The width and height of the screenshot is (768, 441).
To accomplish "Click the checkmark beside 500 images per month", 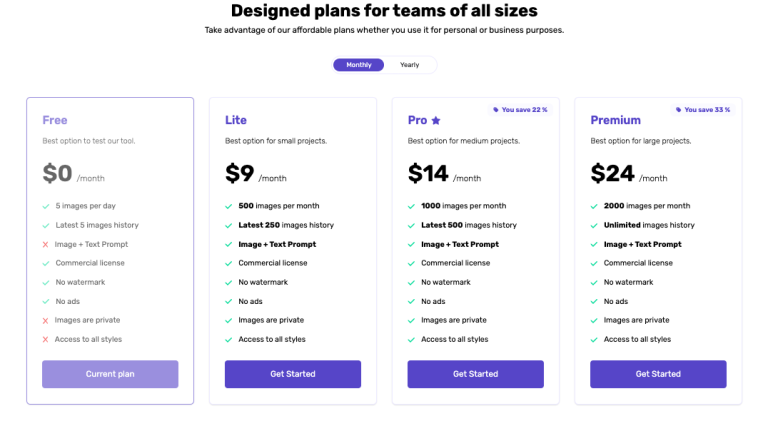I will pyautogui.click(x=229, y=206).
